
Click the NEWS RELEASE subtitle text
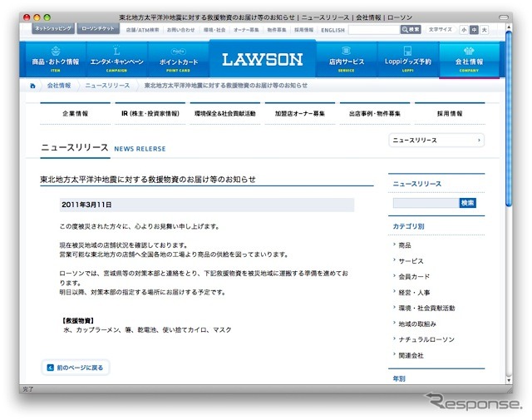[140, 149]
